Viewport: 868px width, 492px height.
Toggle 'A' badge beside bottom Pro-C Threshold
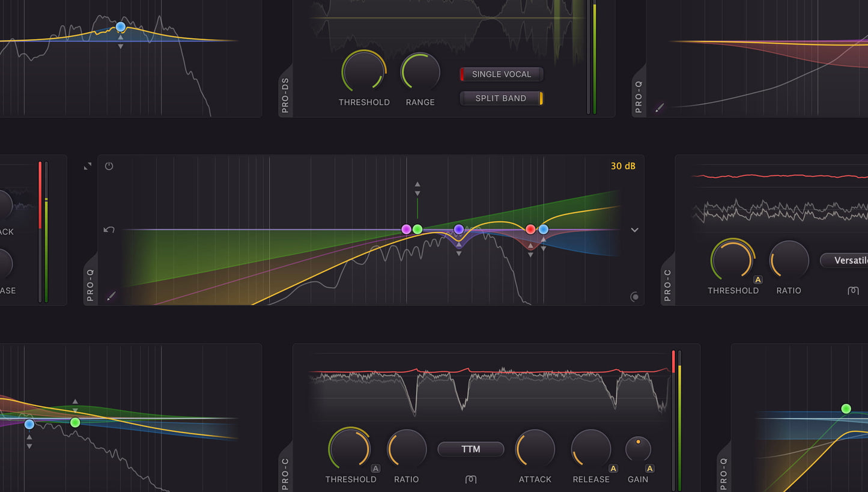[375, 469]
